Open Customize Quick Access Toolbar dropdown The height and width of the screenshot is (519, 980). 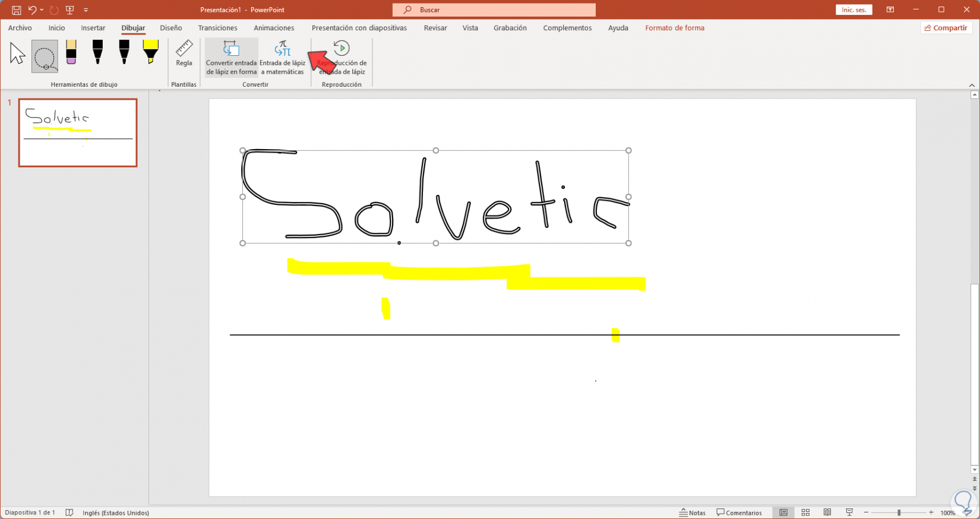[x=86, y=10]
